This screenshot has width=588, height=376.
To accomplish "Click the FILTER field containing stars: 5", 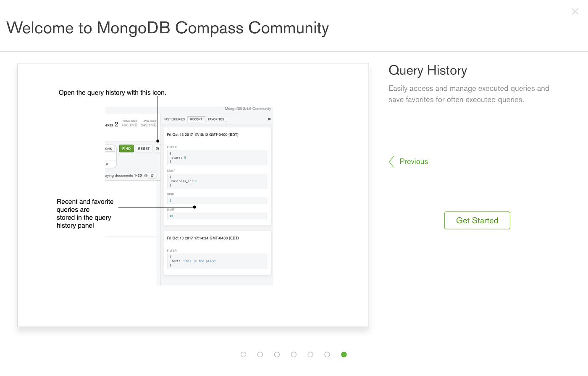I will 217,157.
